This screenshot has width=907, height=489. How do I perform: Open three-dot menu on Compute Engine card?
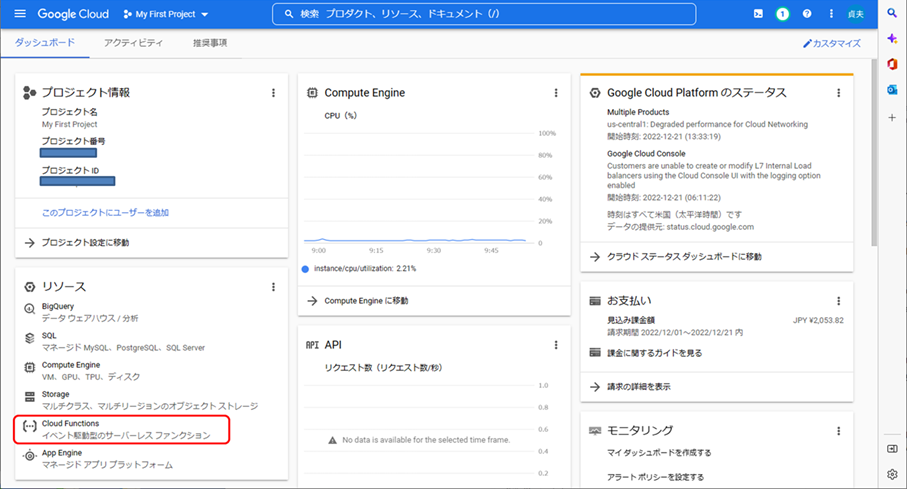[556, 93]
